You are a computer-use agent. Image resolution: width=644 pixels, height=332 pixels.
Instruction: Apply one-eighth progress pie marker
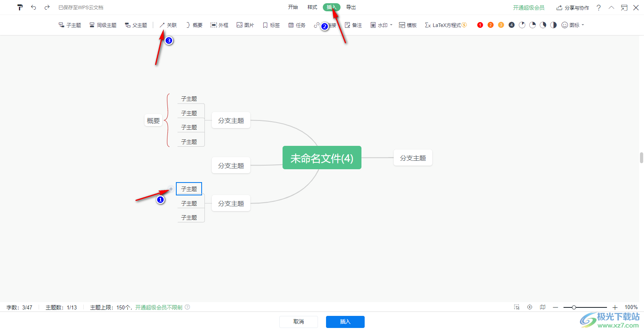522,25
